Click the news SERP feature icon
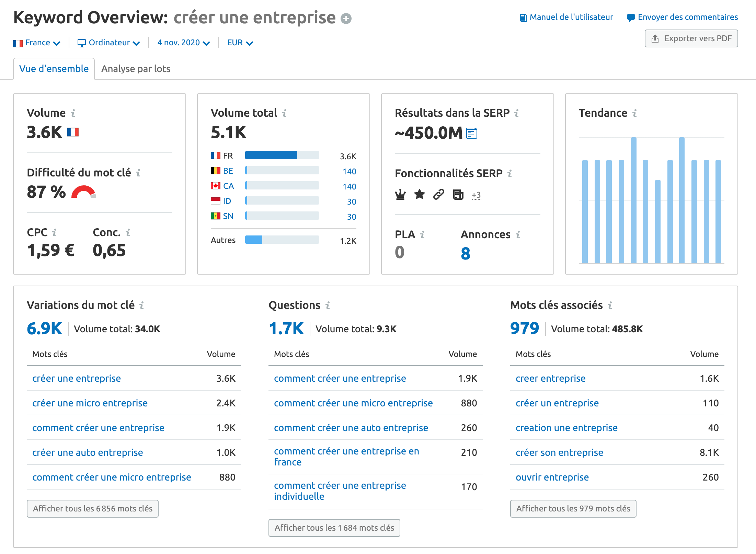 point(458,195)
